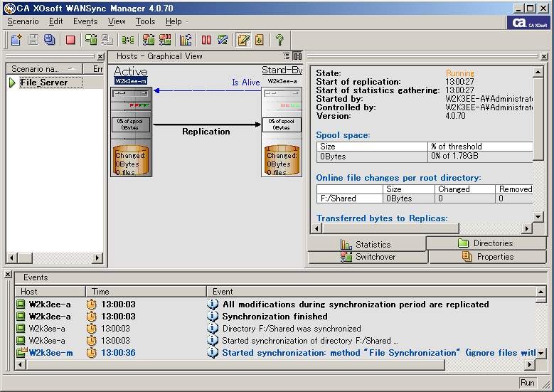554x392 pixels.
Task: Close the Events panel
Action: (8, 275)
